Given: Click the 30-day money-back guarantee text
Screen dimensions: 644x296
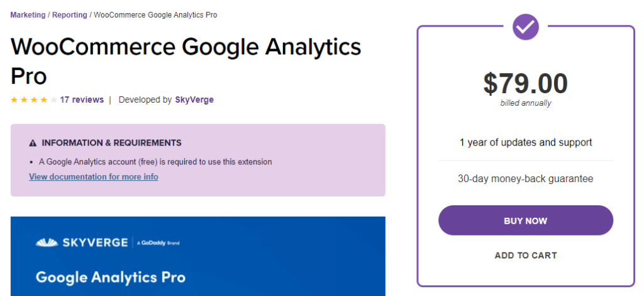Looking at the screenshot, I should pos(525,179).
